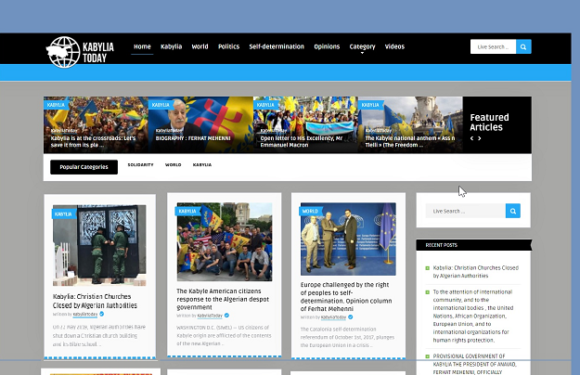Click verified badge under Europe challenged article
Viewport: 580px width, 375px height.
coord(350,317)
